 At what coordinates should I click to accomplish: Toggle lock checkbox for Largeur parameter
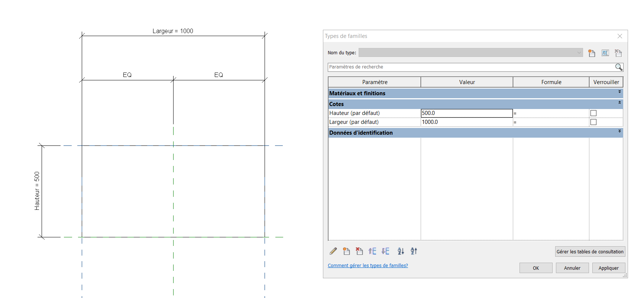[x=593, y=122]
